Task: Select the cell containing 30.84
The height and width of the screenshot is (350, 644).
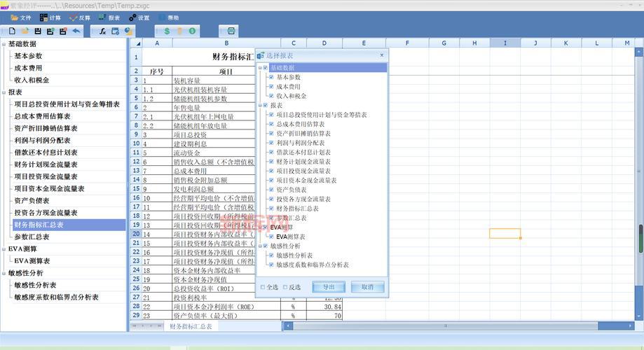Action: (x=324, y=307)
